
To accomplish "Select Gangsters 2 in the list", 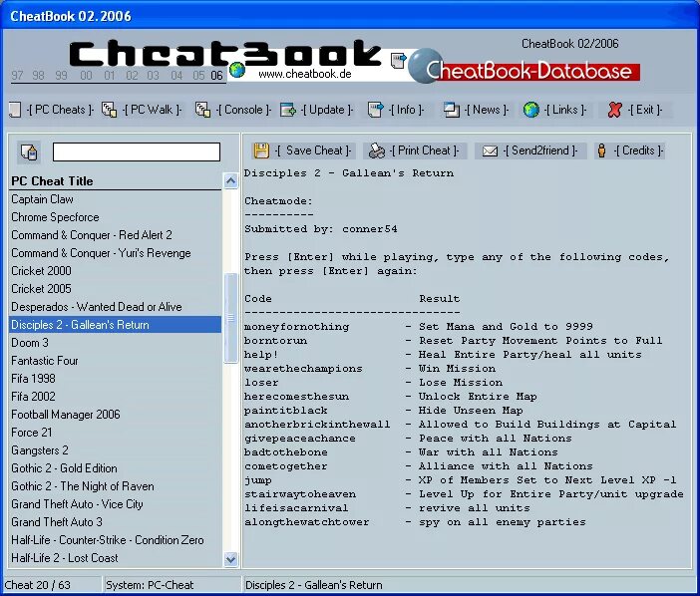I will point(116,450).
